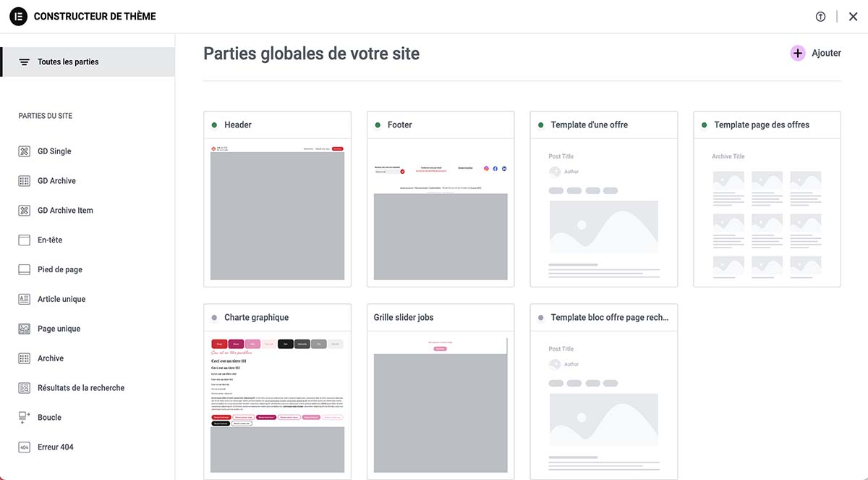Image resolution: width=868 pixels, height=480 pixels.
Task: Open the Header template thumbnail
Action: [x=278, y=213]
